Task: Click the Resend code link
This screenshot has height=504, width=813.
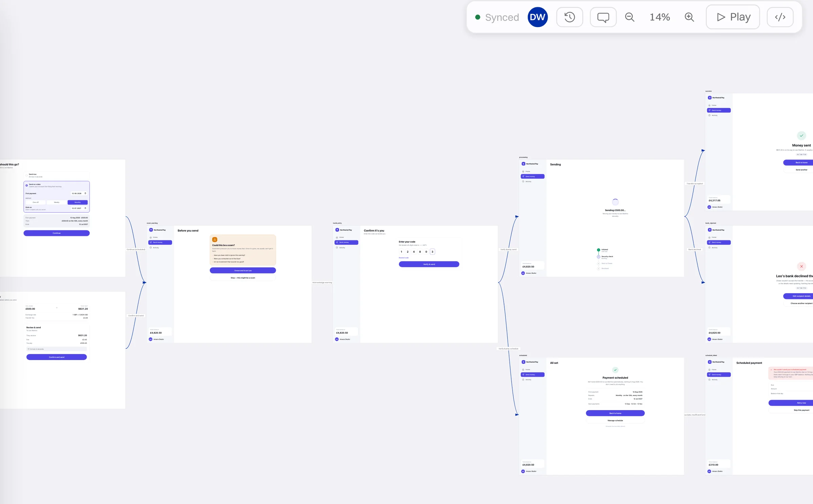Action: point(404,258)
